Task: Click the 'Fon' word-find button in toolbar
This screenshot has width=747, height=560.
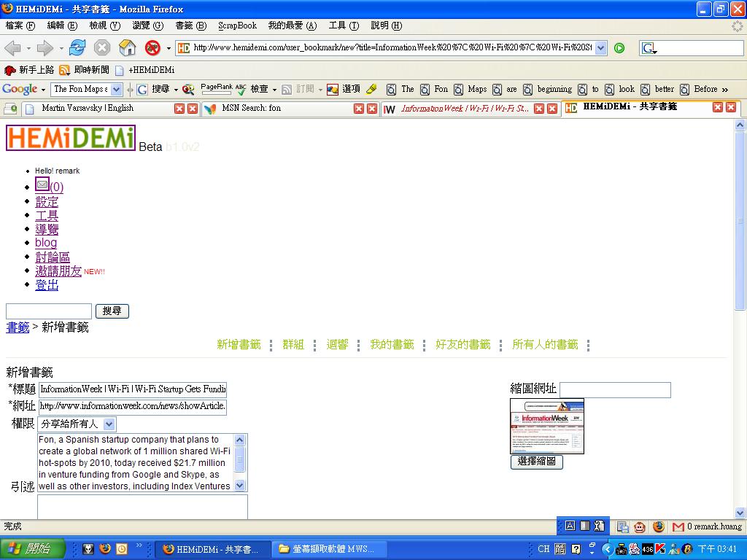Action: [x=434, y=89]
